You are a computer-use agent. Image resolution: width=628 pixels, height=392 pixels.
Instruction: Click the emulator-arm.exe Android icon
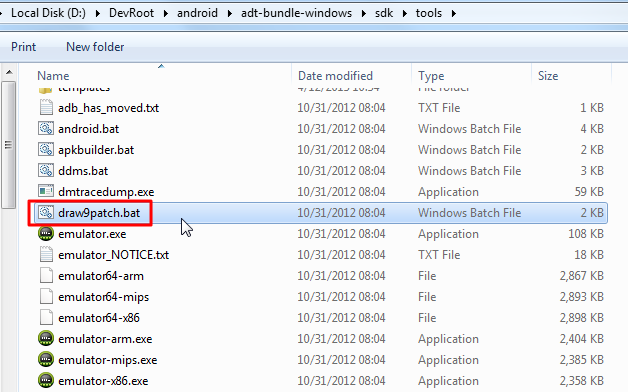46,338
